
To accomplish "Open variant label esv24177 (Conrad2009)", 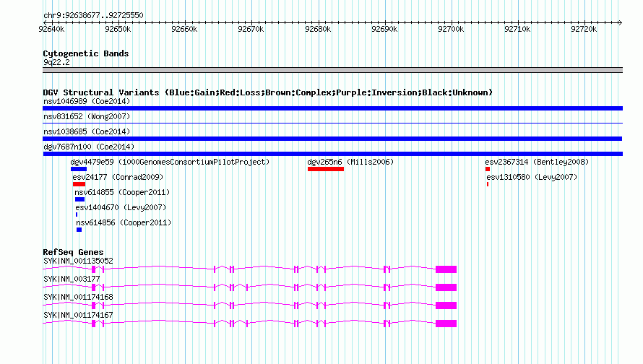I will coord(118,177).
